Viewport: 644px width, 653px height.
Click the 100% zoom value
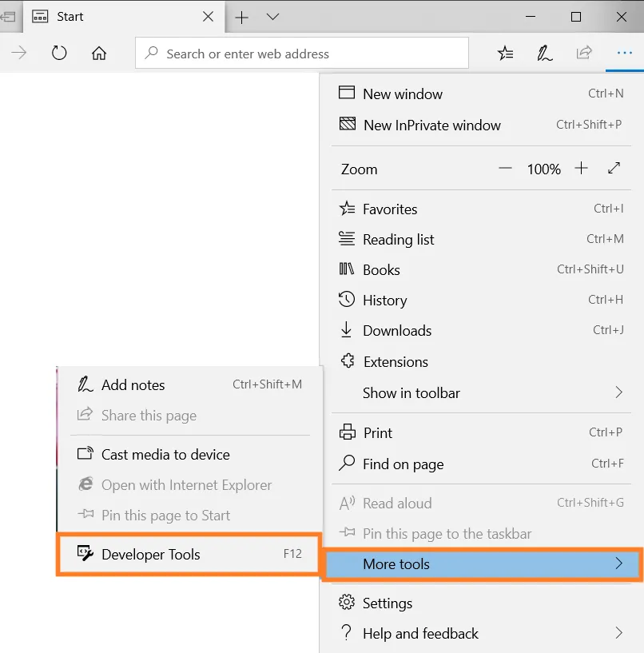tap(543, 169)
